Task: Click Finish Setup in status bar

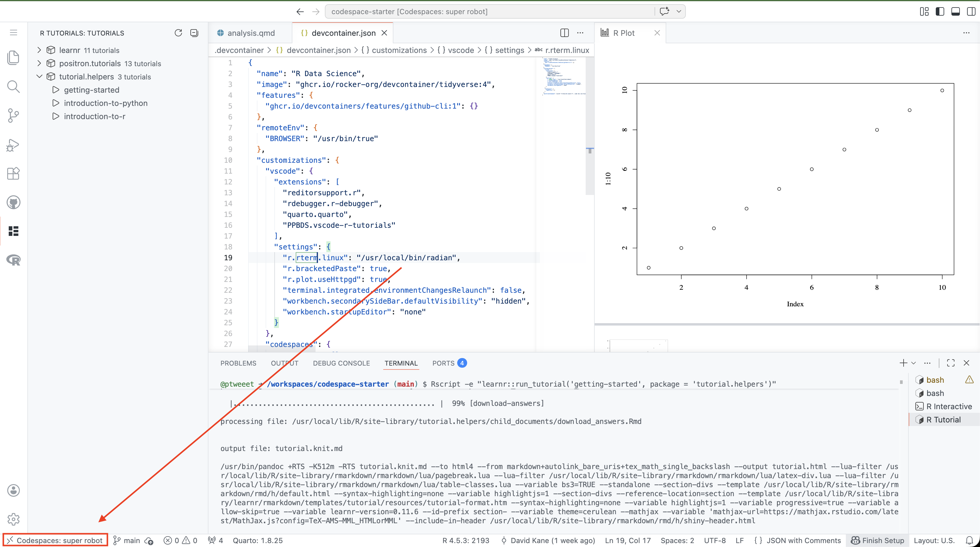Action: pyautogui.click(x=878, y=540)
